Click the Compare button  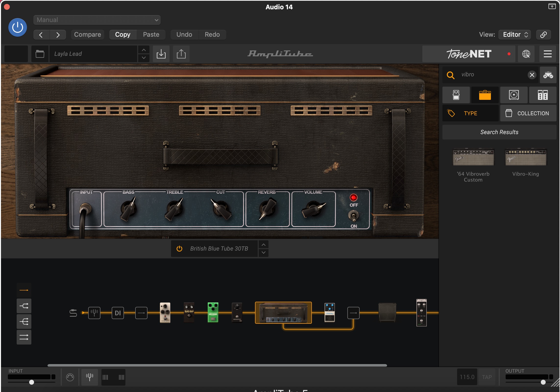point(87,35)
